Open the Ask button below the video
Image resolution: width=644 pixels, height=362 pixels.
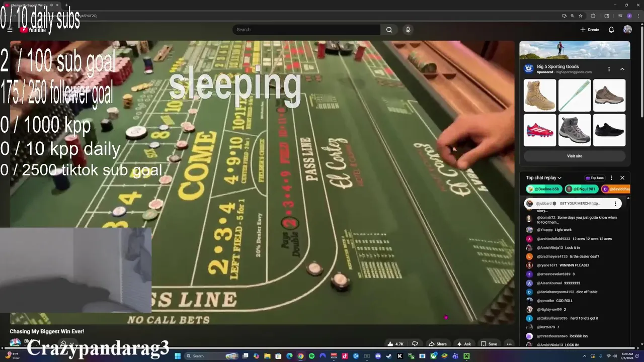pos(463,344)
